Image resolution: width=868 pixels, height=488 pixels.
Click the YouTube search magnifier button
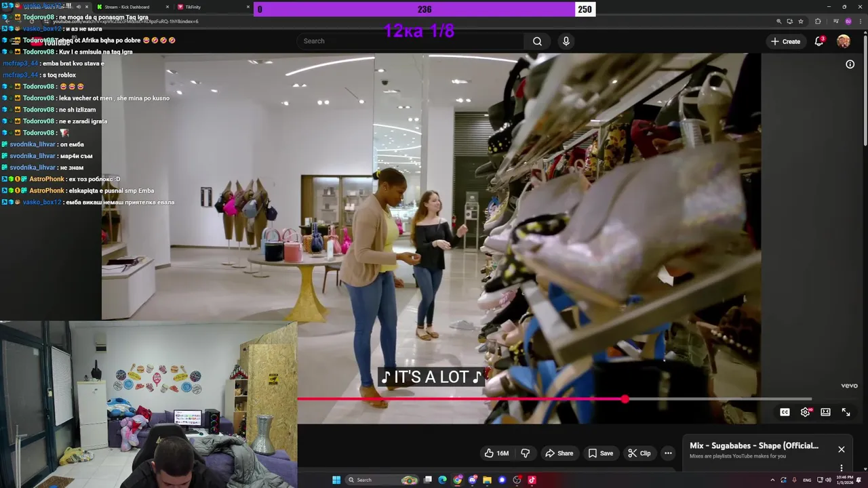tap(537, 41)
